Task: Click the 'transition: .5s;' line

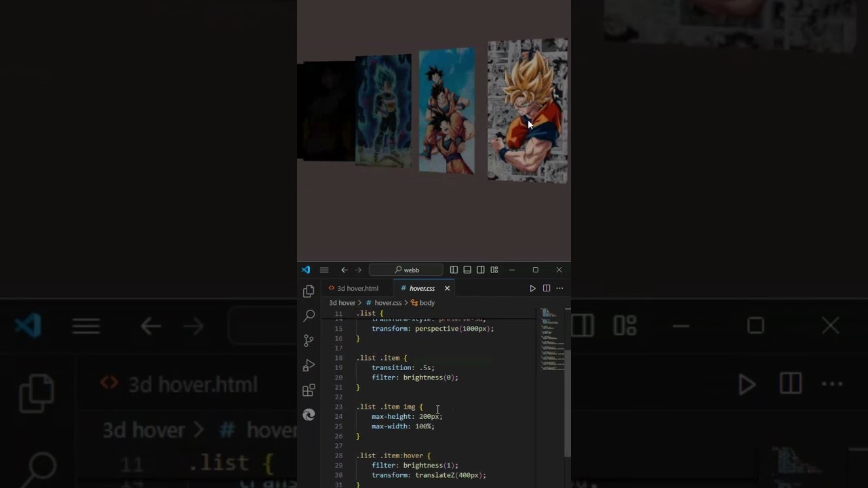Action: pos(403,367)
